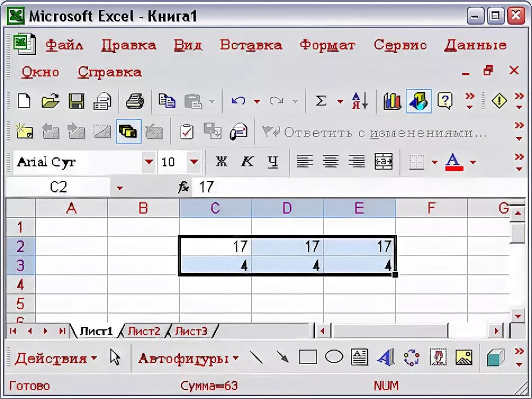Open Excel help question mark icon

pos(445,101)
